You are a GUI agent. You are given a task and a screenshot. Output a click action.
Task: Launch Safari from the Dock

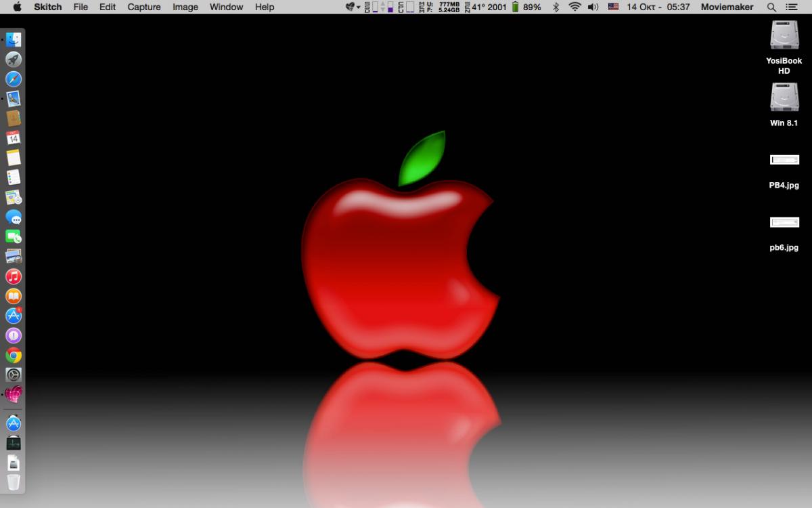tap(14, 79)
